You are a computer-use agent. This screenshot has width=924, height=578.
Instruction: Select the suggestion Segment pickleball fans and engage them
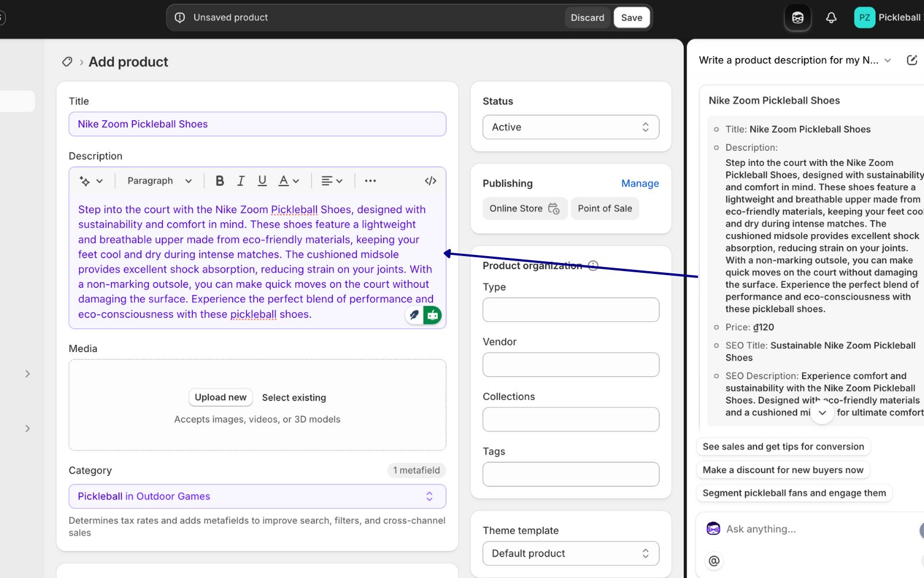[794, 493]
